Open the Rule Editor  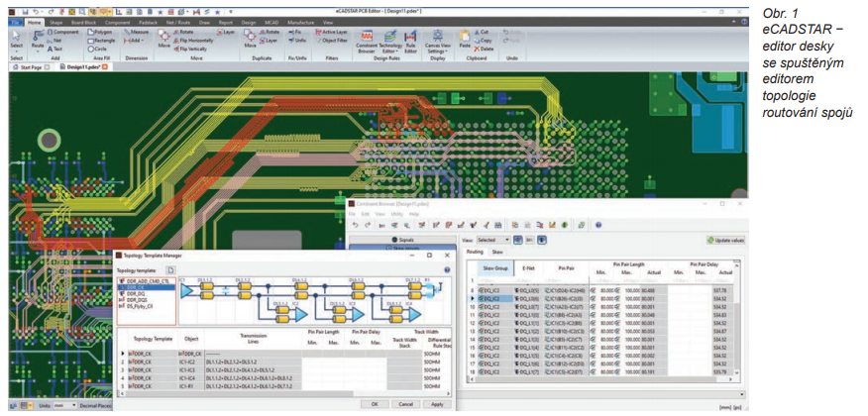[411, 42]
